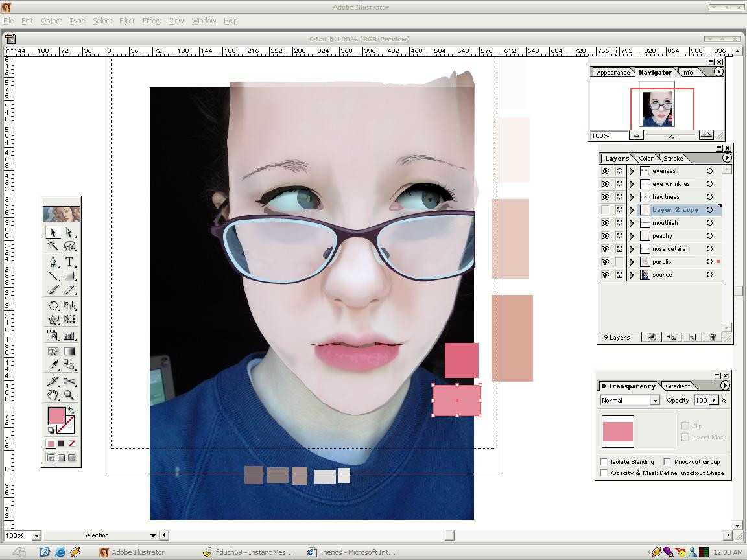Create new sublayer in Layers panel
This screenshot has height=560, width=747.
672,337
